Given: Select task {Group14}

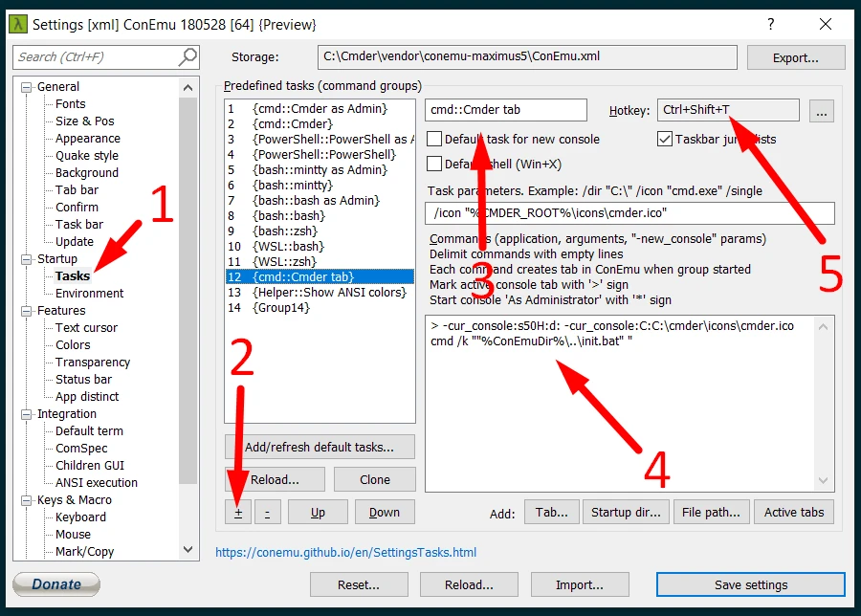Looking at the screenshot, I should click(320, 307).
